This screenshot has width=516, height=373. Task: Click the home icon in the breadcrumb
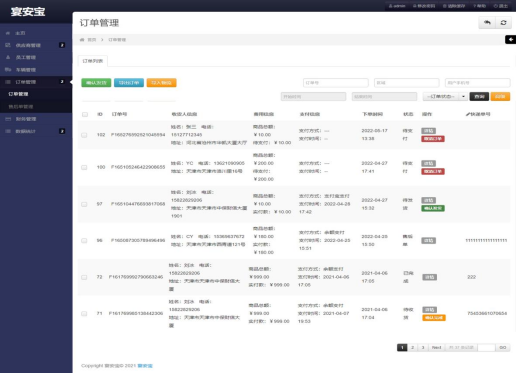(x=82, y=40)
